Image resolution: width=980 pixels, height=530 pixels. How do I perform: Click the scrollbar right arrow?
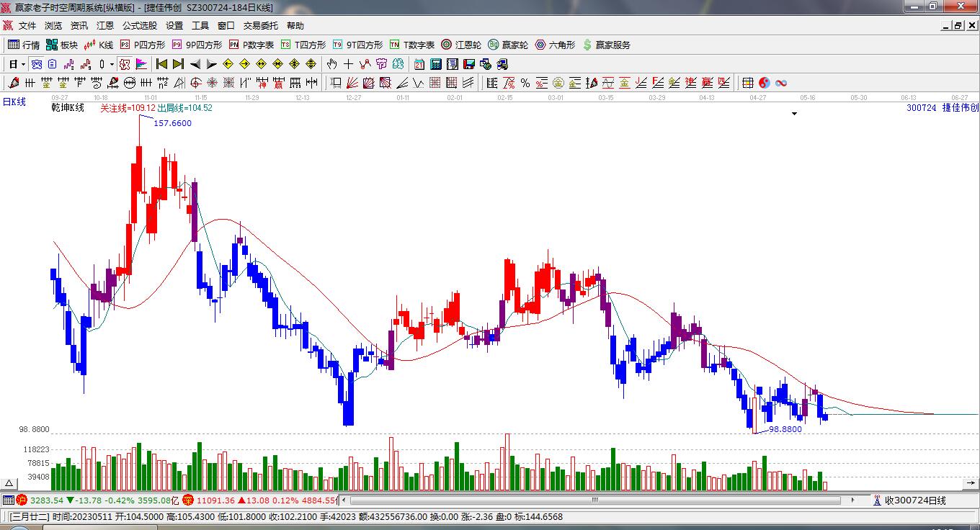click(853, 500)
